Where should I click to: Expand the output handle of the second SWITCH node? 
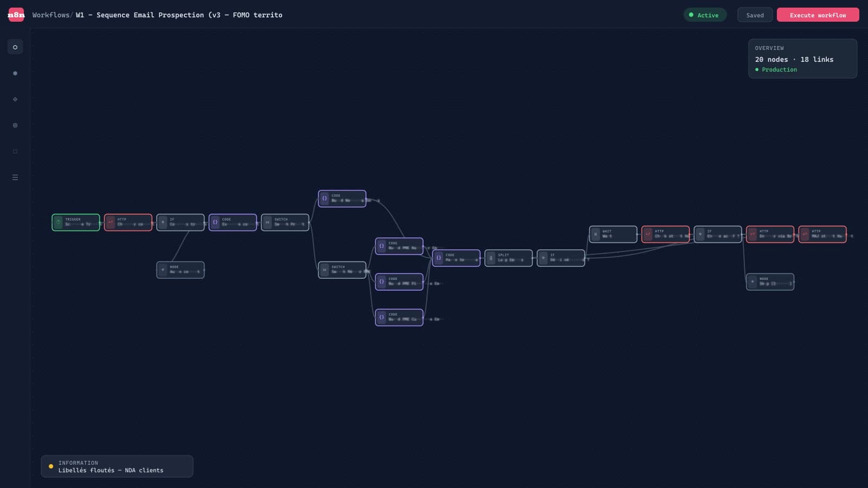367,269
